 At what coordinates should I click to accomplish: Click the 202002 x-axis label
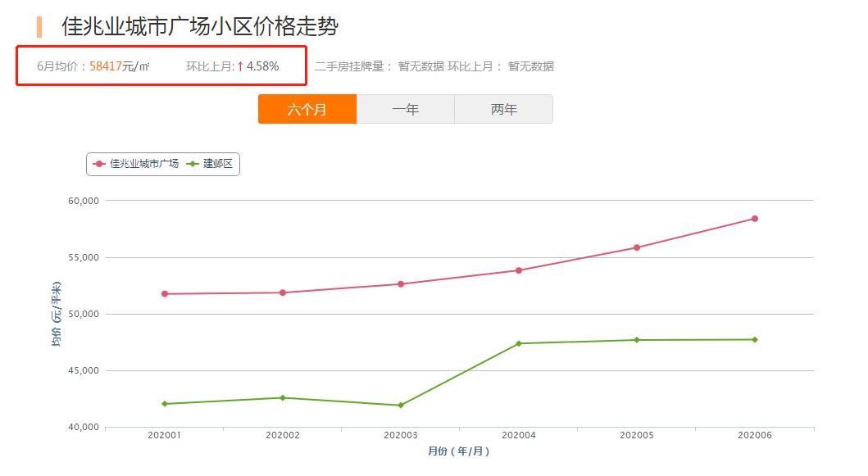pyautogui.click(x=283, y=435)
